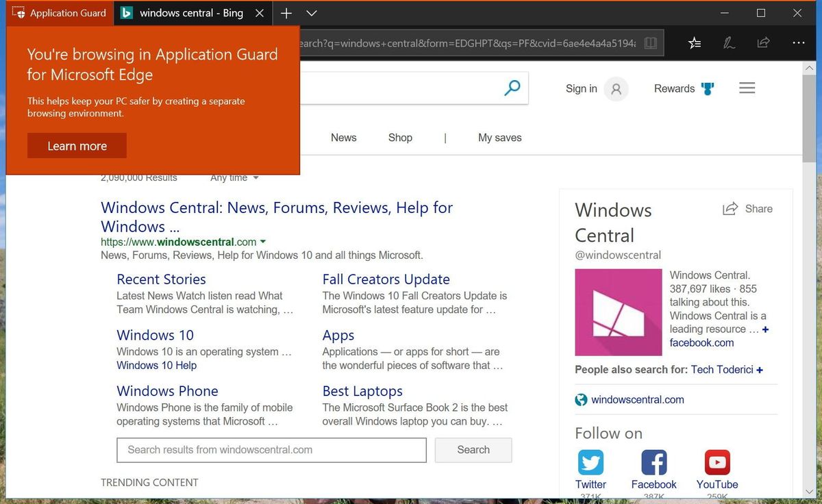Add this page to favorites

pos(695,42)
